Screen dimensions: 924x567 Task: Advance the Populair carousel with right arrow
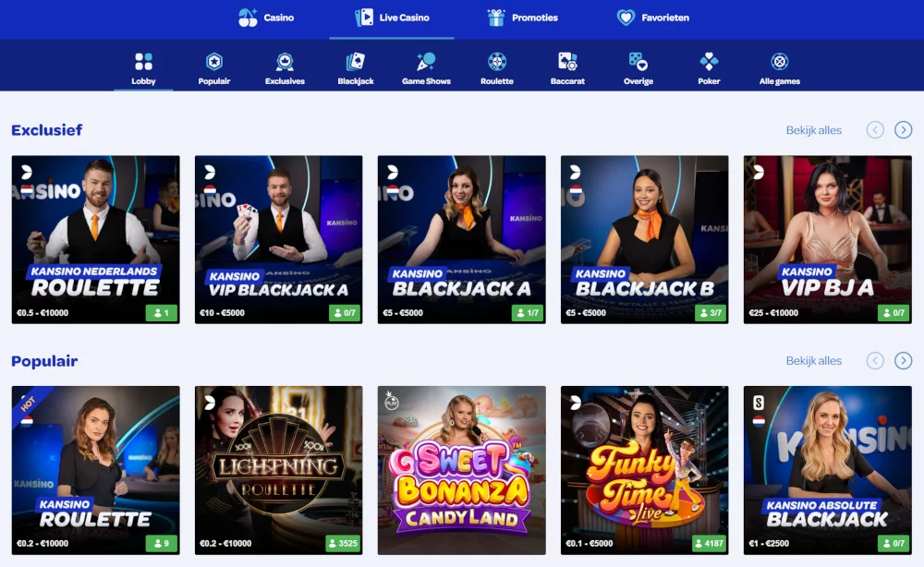(x=903, y=360)
